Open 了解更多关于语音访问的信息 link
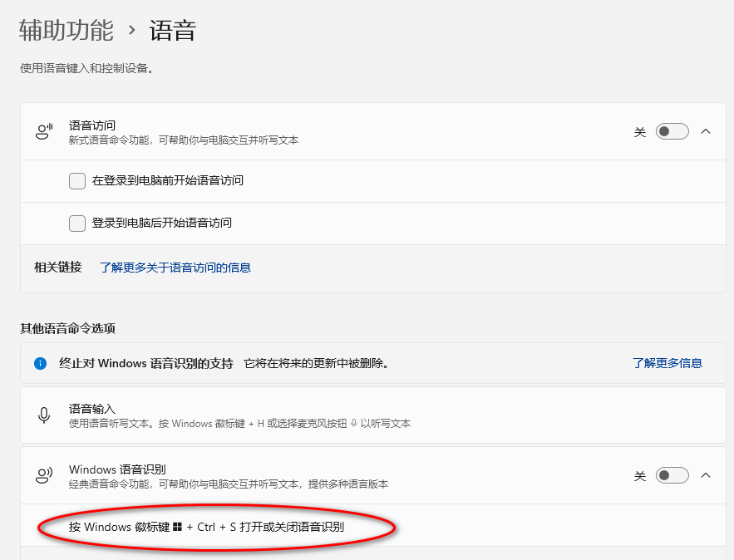This screenshot has height=560, width=734. (175, 268)
